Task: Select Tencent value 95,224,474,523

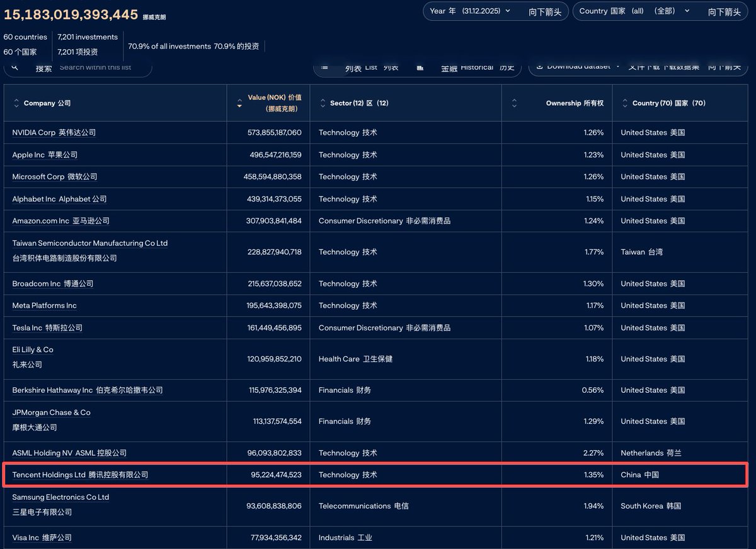Action: (x=276, y=475)
